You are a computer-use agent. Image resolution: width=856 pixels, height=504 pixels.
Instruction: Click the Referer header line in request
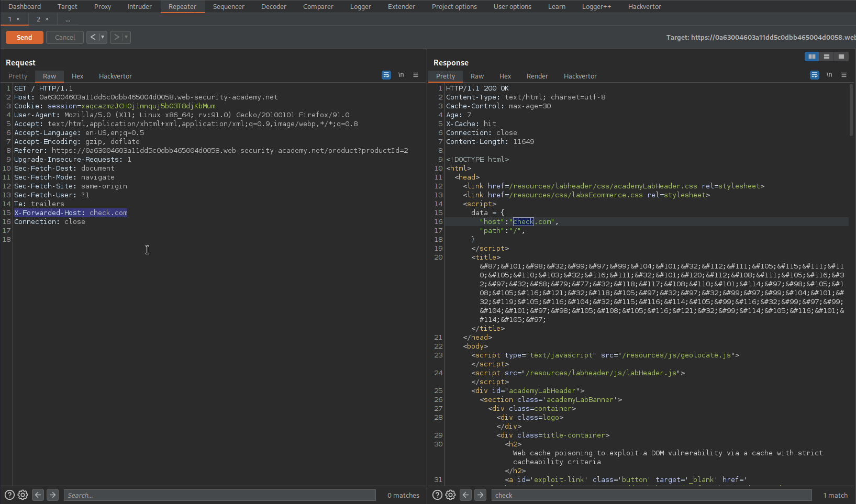pos(211,150)
